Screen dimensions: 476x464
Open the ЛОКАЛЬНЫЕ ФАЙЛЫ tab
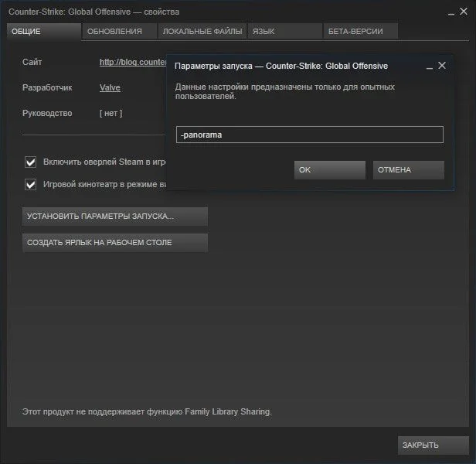coord(202,31)
